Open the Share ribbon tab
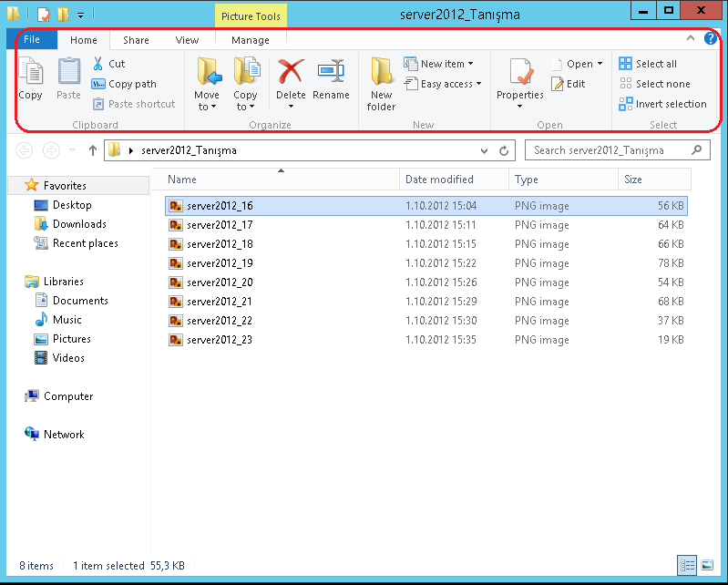Viewport: 728px width, 585px height. tap(136, 40)
